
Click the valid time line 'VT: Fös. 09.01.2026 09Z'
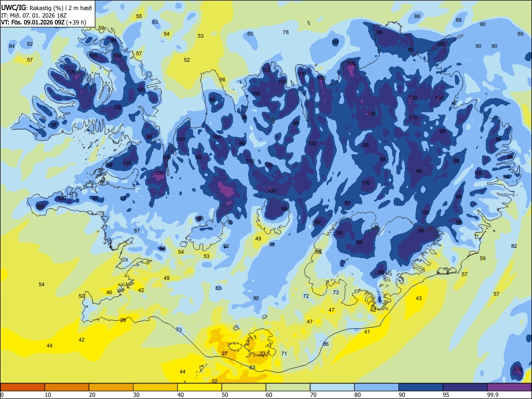pos(32,22)
